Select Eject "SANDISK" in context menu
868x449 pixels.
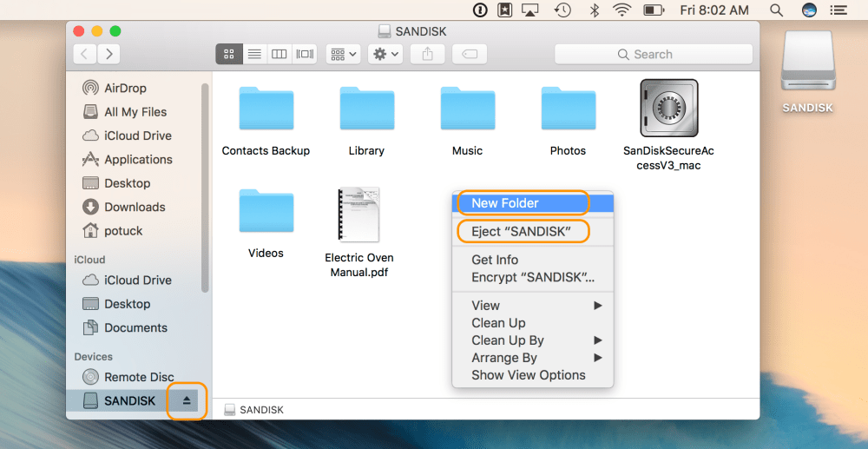click(521, 232)
